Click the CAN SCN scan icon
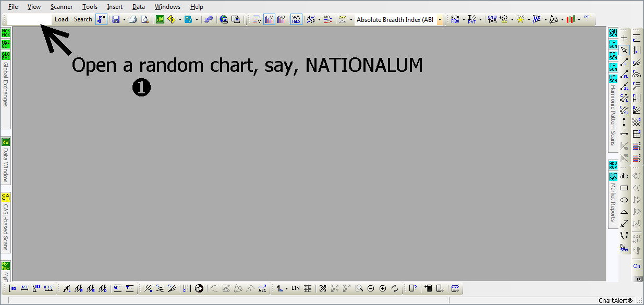Viewport: 644px width, 305px height. [613, 33]
